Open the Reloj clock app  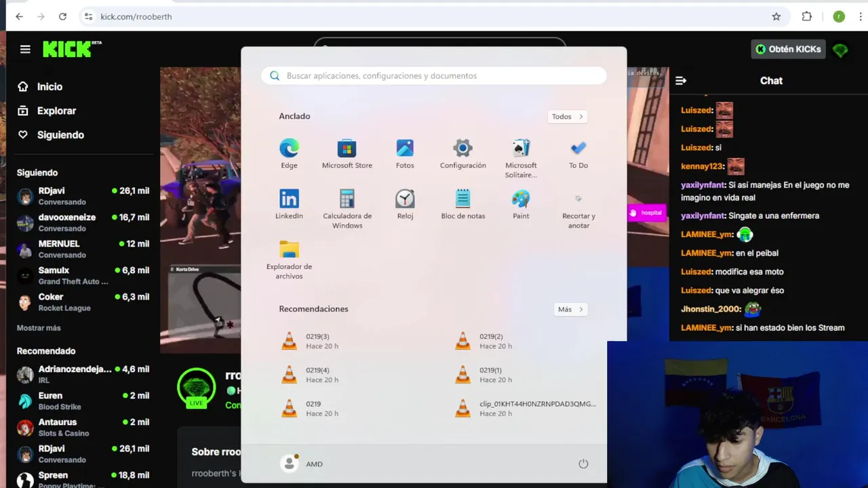405,205
